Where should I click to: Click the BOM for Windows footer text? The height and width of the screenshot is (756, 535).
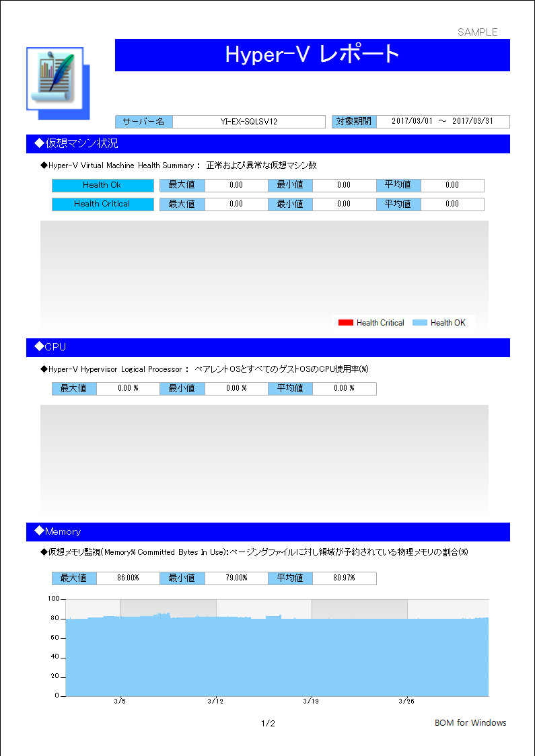[x=470, y=723]
